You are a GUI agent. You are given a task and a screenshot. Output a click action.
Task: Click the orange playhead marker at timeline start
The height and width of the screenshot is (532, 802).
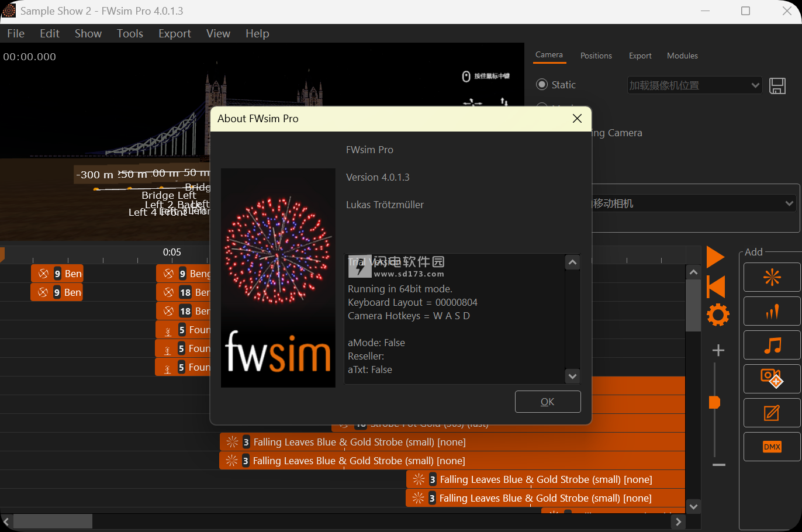pyautogui.click(x=2, y=254)
